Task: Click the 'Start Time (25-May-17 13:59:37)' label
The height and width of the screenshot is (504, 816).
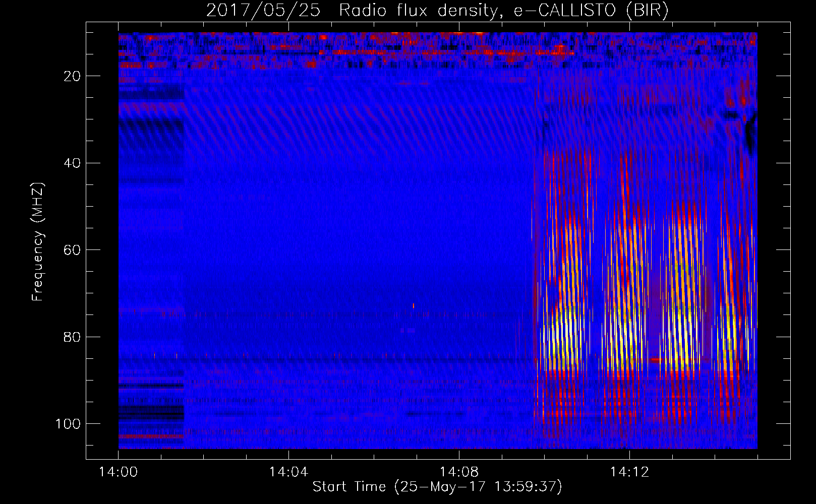Action: [437, 486]
